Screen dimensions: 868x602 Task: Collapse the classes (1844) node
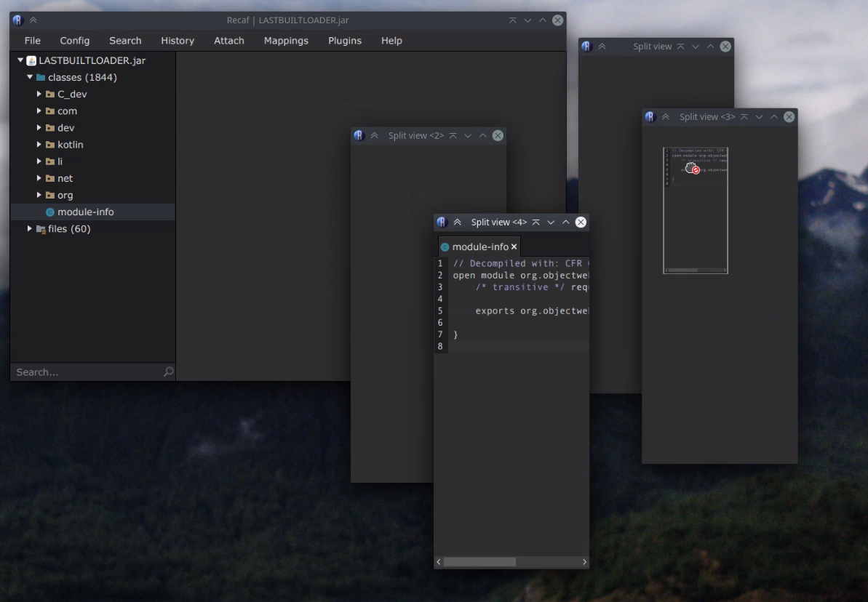tap(30, 77)
